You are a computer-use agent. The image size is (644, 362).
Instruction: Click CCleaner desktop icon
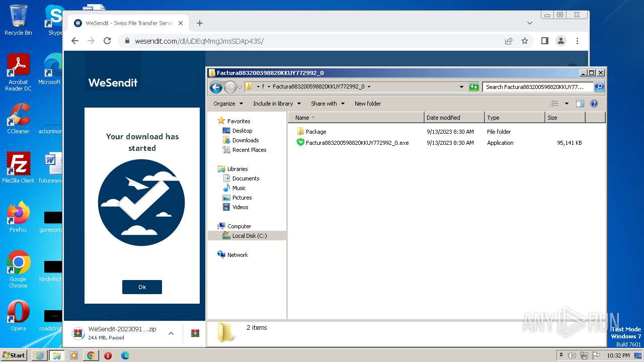(18, 119)
